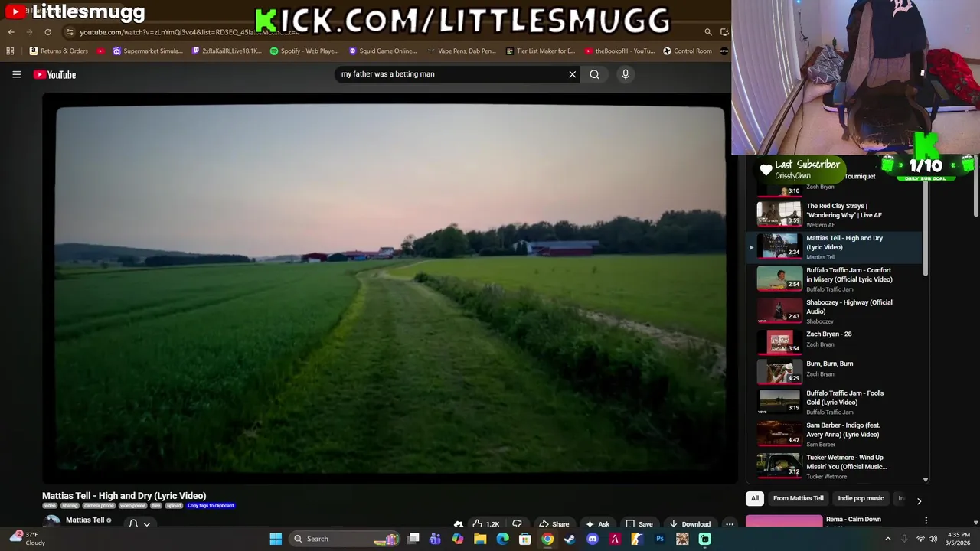Open the 37°F Cloudy weather widget
This screenshot has width=980, height=551.
[x=28, y=539]
